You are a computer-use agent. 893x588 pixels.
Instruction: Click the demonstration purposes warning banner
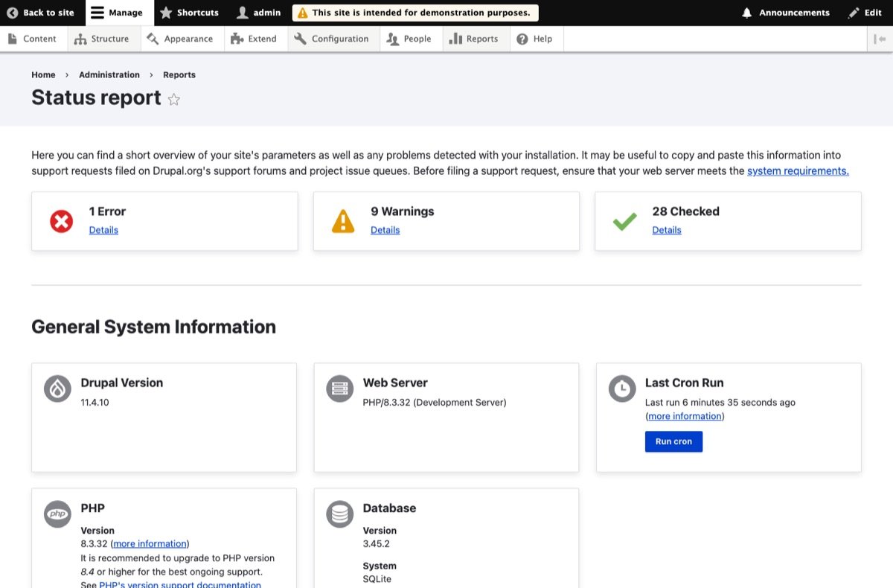[415, 13]
